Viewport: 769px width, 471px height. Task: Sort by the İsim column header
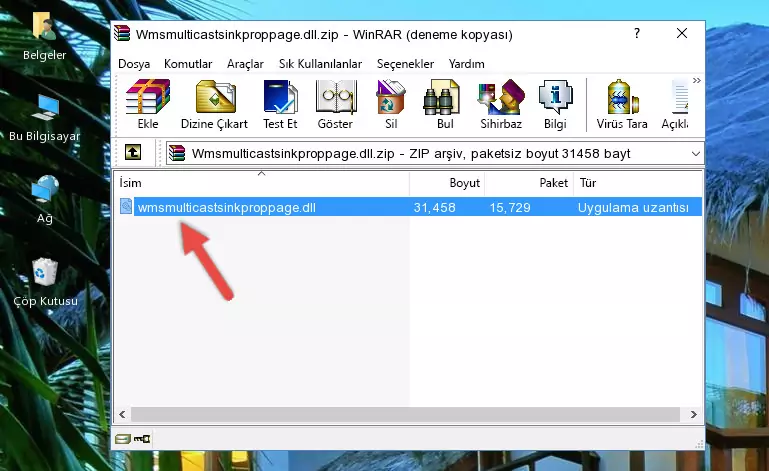262,183
